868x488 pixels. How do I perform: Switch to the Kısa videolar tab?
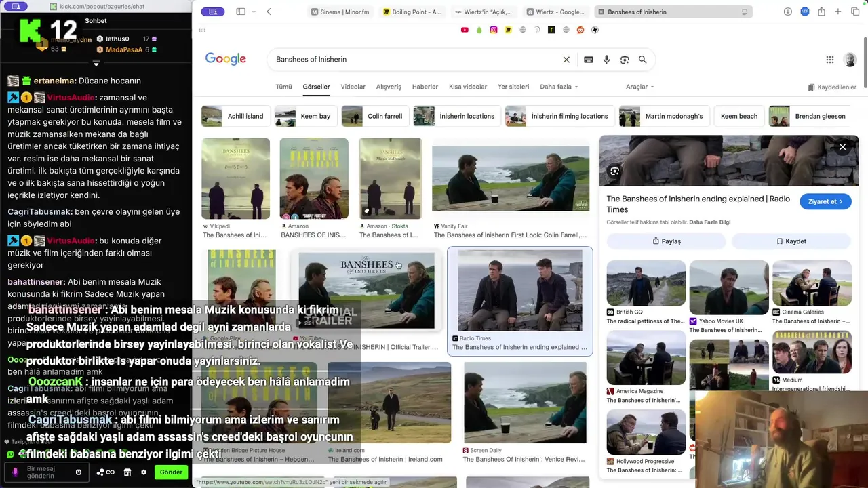[x=468, y=87]
